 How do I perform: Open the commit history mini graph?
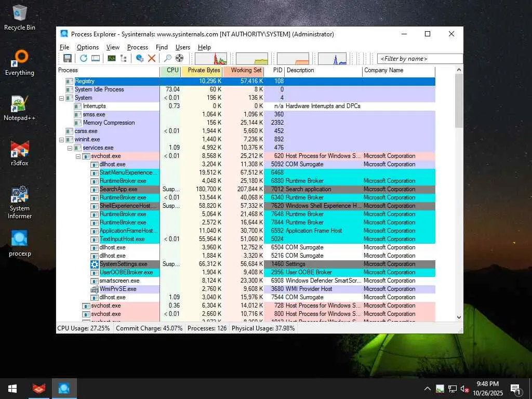click(x=252, y=58)
